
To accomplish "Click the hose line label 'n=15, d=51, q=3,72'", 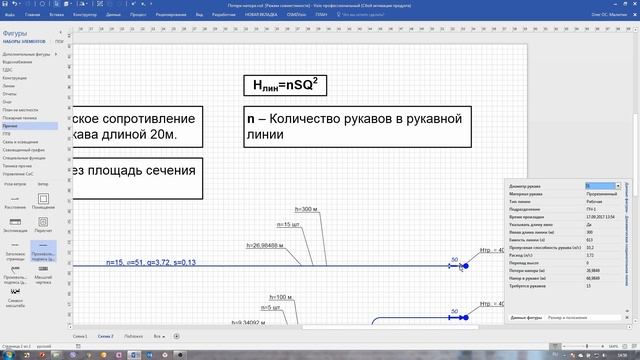I will [151, 262].
